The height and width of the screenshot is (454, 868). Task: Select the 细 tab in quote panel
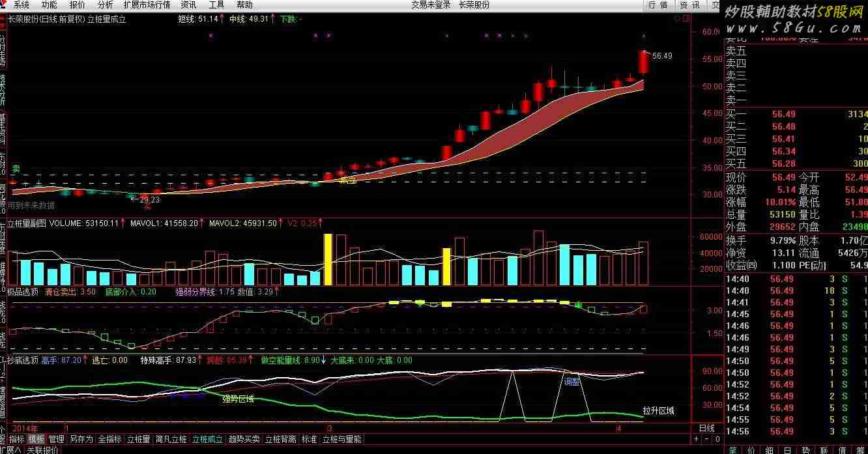(x=770, y=449)
